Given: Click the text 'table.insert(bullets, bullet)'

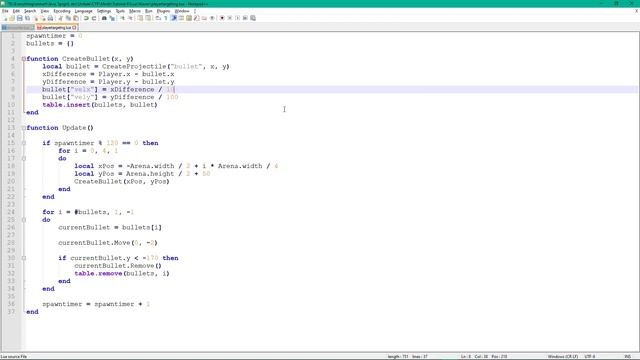Looking at the screenshot, I should (100, 105).
